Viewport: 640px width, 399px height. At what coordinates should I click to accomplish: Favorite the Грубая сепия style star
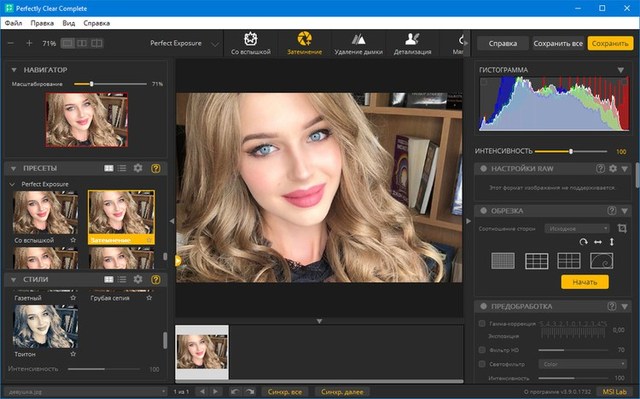[149, 298]
